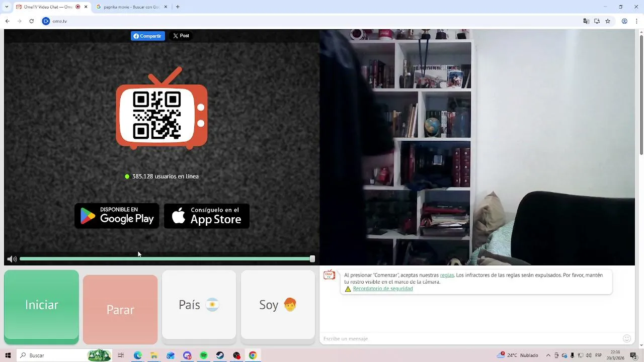Open tab search dropdown arrow
Viewport: 644px width, 362px height.
[x=7, y=7]
